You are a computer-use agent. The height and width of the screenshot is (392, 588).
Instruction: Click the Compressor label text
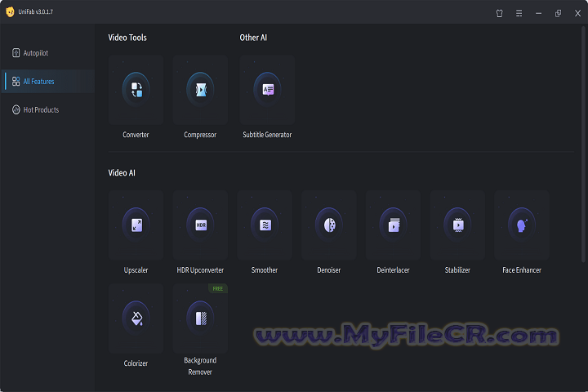click(x=200, y=135)
